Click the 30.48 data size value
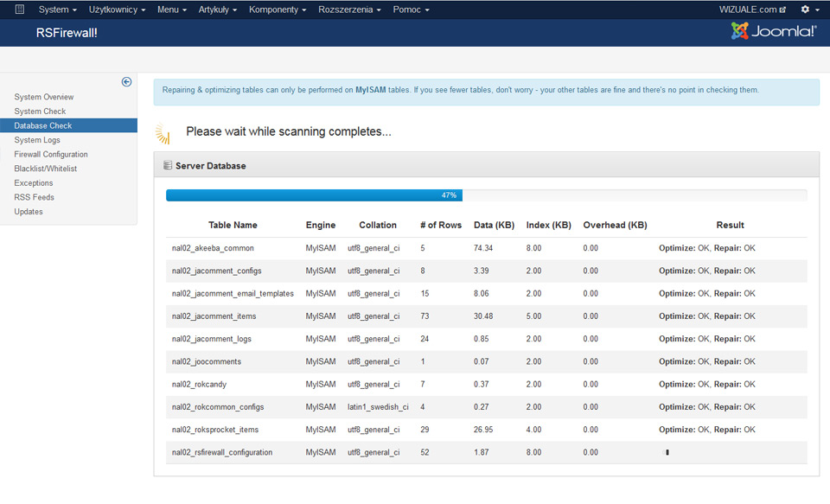 [483, 316]
